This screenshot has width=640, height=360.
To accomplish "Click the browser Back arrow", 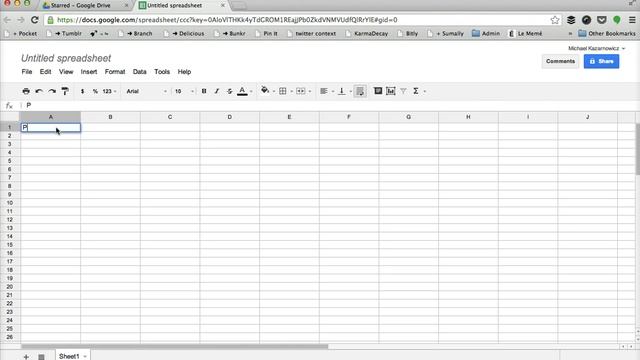I will tap(7, 20).
